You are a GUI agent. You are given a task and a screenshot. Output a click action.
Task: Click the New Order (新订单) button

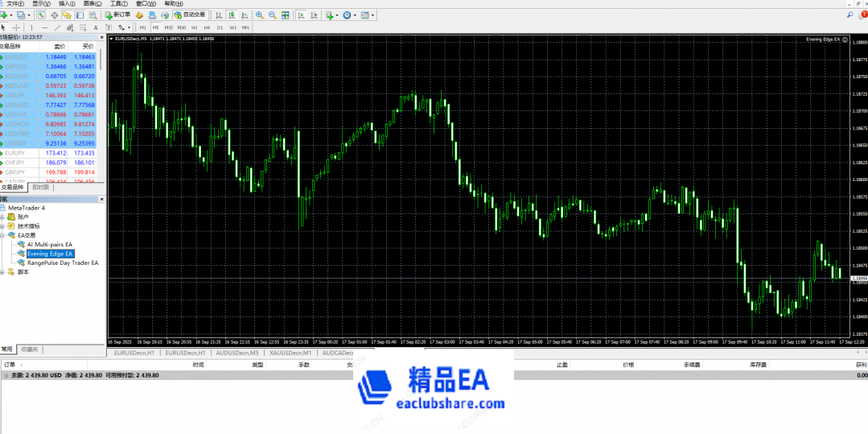click(118, 15)
